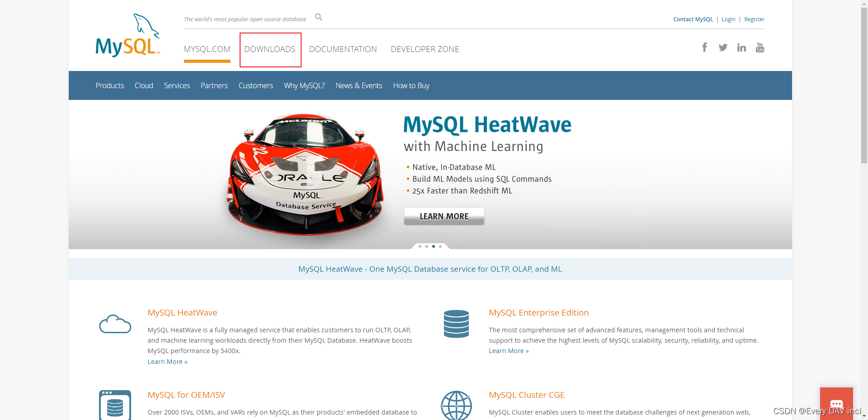Viewport: 868px width, 420px height.
Task: Open the Cloud menu item
Action: [144, 85]
